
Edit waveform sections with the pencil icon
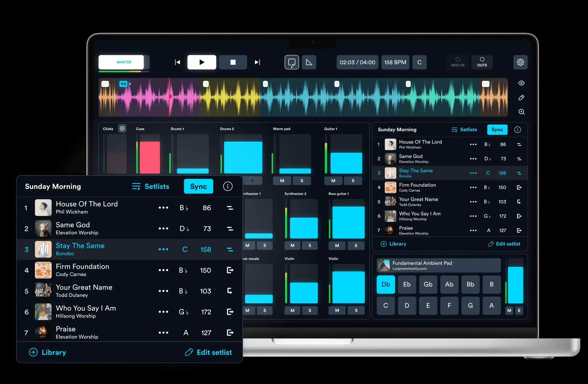(x=521, y=98)
